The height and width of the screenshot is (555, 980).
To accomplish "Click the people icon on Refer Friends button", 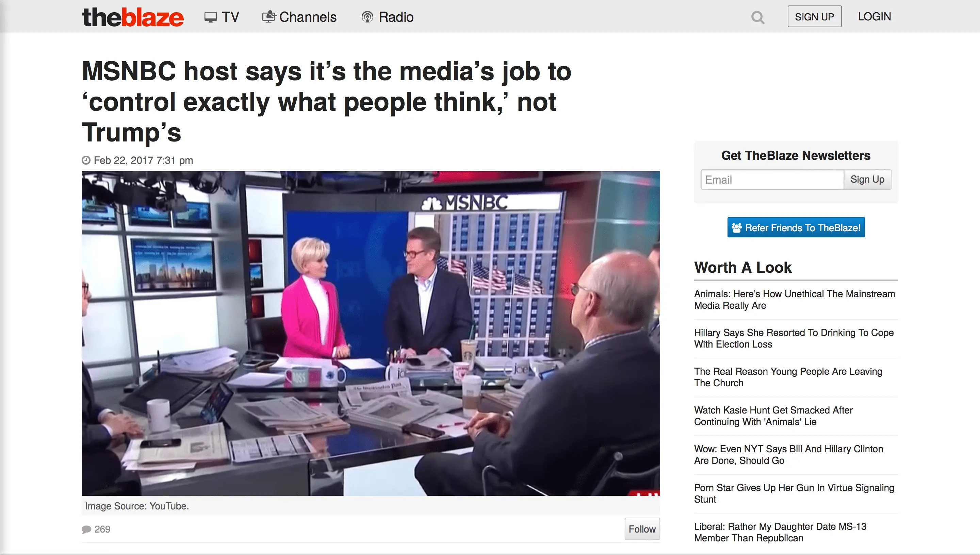I will pyautogui.click(x=737, y=228).
